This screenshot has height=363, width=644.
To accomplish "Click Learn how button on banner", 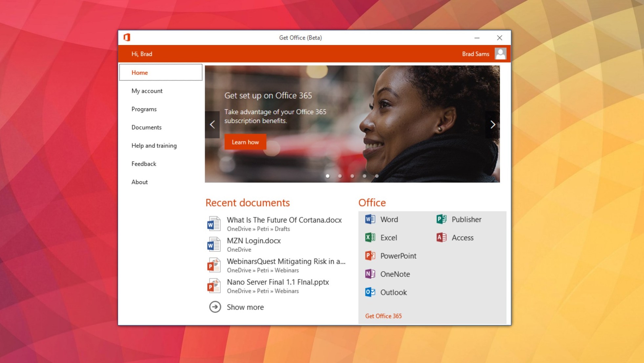I will pyautogui.click(x=245, y=142).
